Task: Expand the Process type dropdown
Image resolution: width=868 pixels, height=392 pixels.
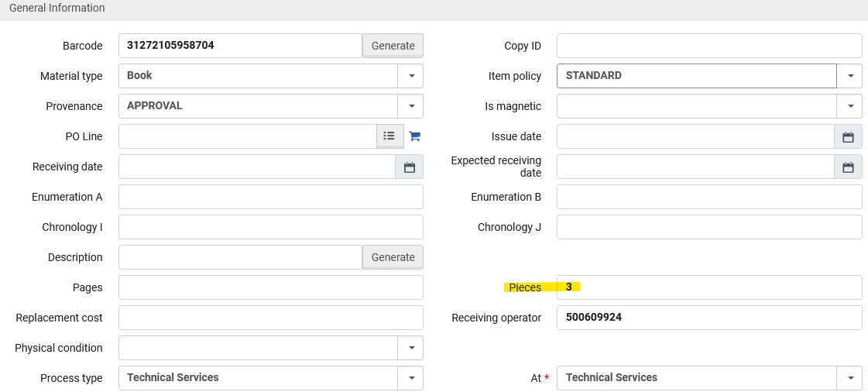Action: (x=410, y=378)
